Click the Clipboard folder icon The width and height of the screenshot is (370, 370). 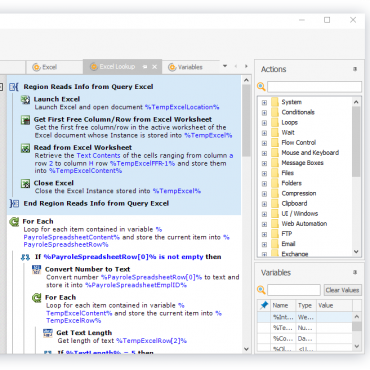tap(275, 203)
